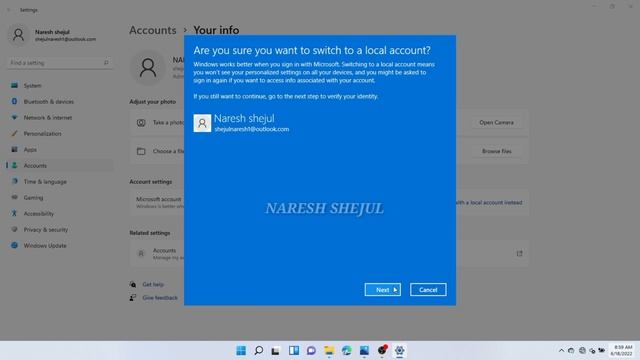640x360 pixels.
Task: Click the Get help icon
Action: point(133,284)
